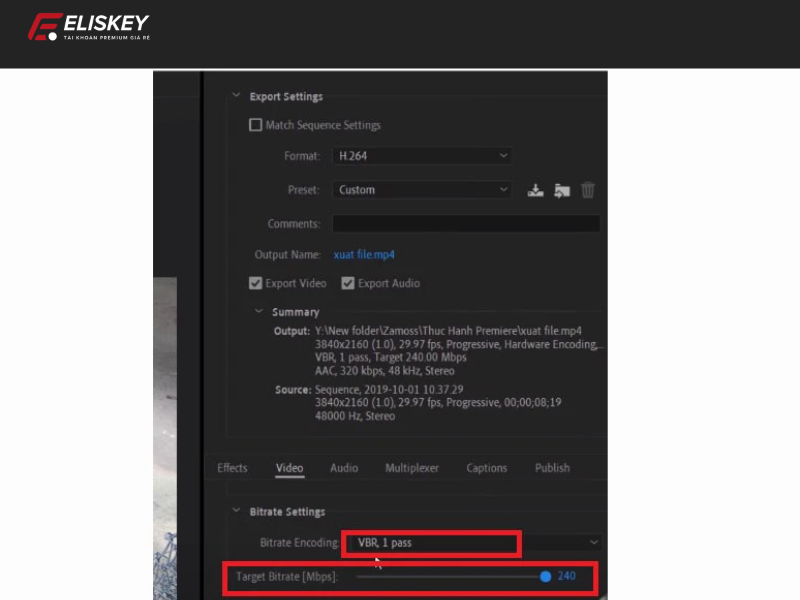
Task: Open the Multiplexer tab
Action: (x=412, y=467)
